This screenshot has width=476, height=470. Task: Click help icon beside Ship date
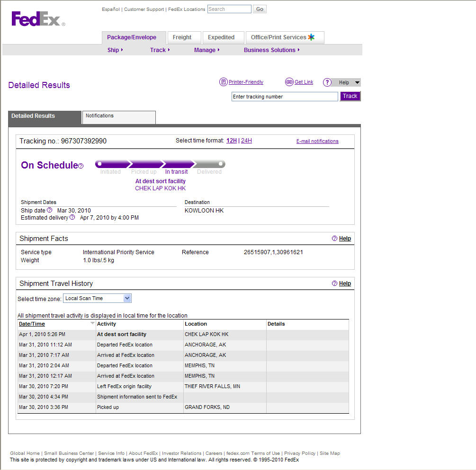[x=49, y=210]
